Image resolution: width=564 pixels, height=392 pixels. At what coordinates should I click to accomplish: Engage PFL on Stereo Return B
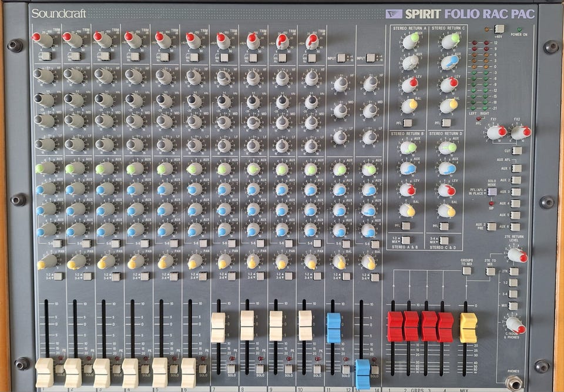point(406,226)
